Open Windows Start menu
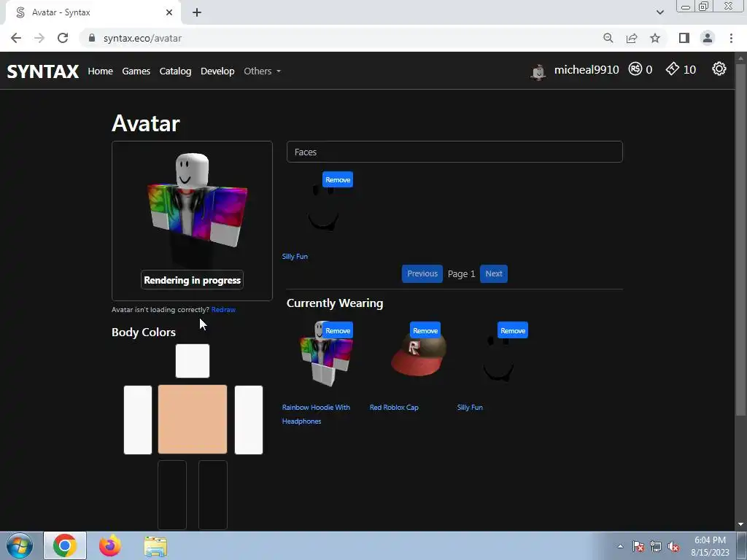747x560 pixels. [x=20, y=545]
